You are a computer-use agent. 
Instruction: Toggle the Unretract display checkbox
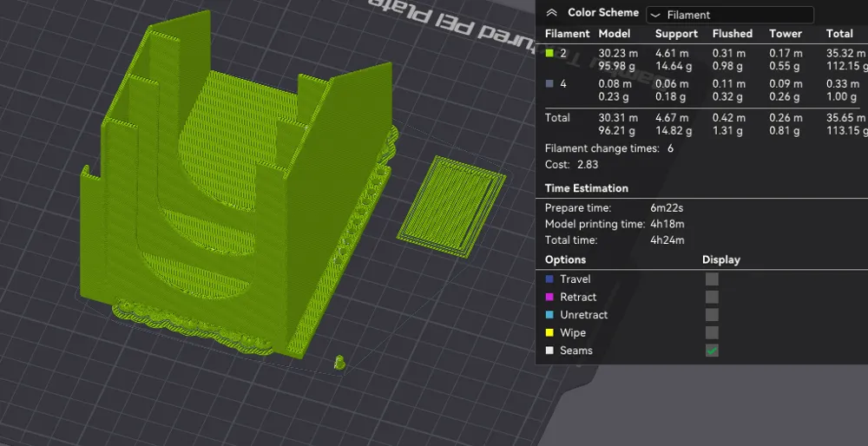(712, 315)
